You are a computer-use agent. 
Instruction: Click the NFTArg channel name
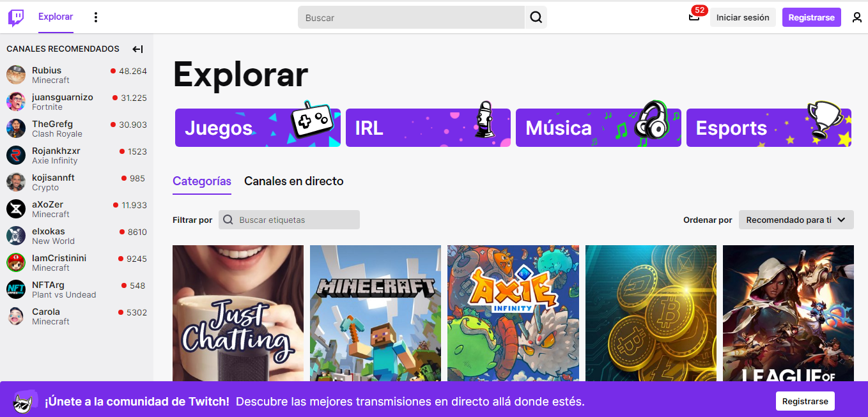[x=48, y=285]
